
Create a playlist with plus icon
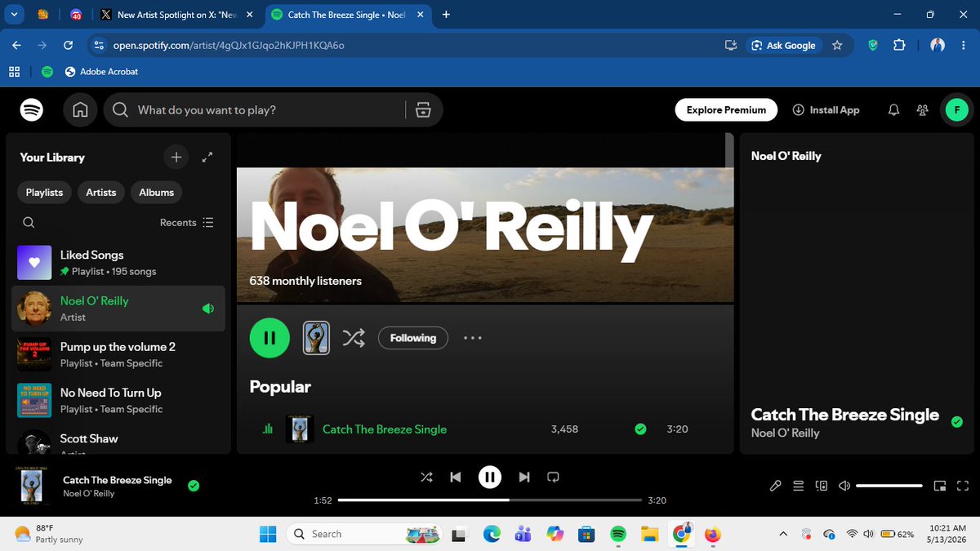pos(176,157)
